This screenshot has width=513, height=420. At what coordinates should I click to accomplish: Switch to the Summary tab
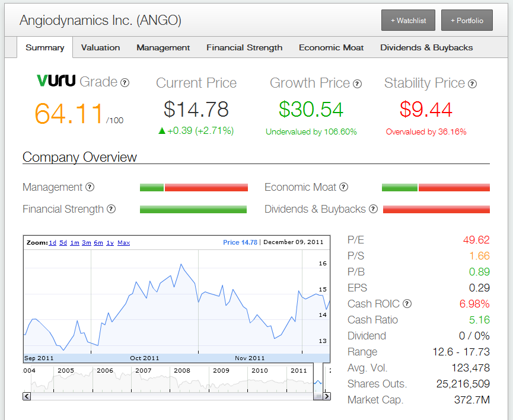(x=45, y=48)
